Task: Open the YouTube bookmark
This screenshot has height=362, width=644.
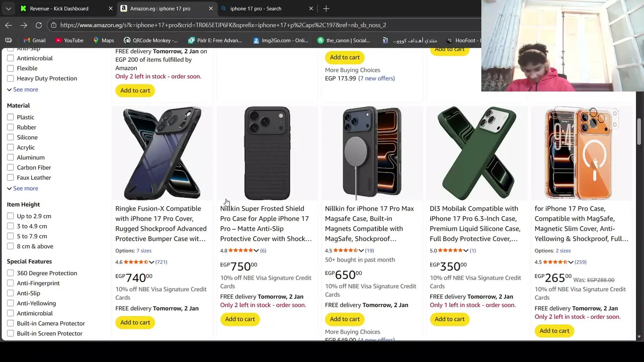Action: point(69,40)
